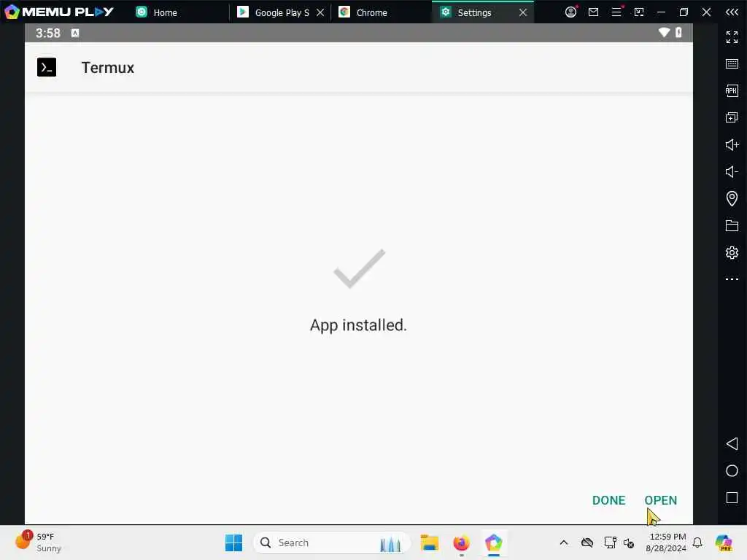Screen dimensions: 747x560
Task: Click the muted volume icon in system tray
Action: (x=629, y=542)
